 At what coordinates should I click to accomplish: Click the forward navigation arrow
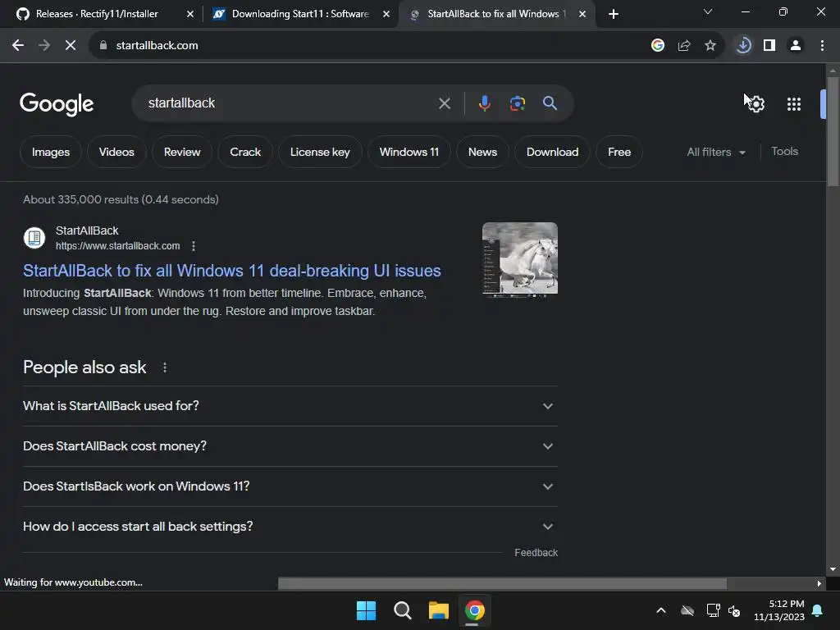coord(44,46)
